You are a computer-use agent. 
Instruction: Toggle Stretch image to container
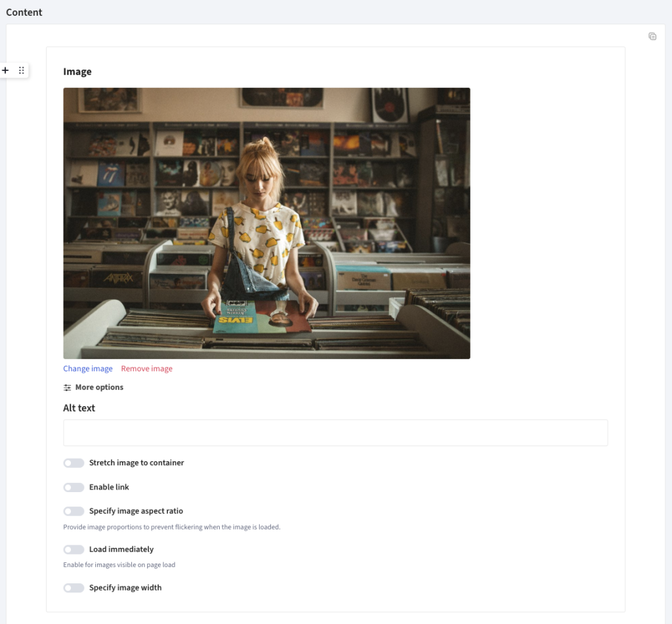click(73, 463)
